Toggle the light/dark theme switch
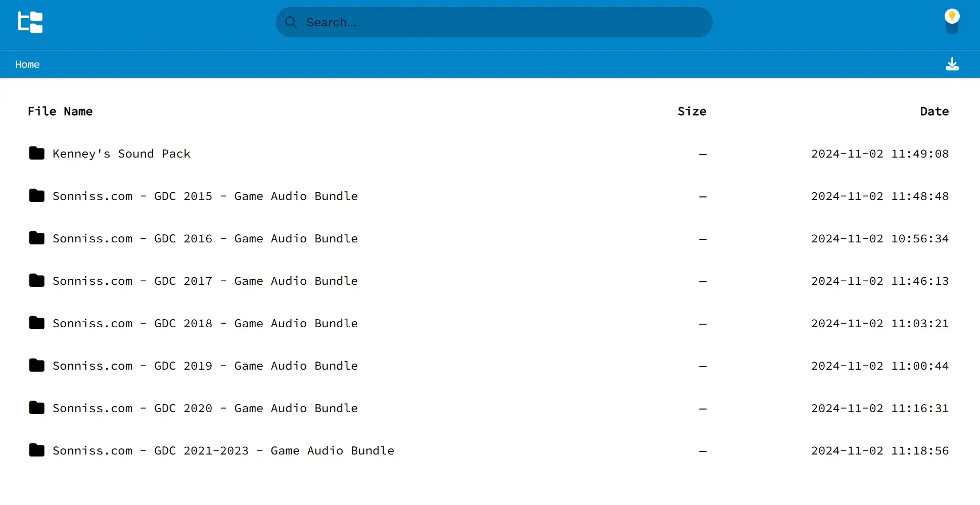980x505 pixels. (x=952, y=22)
